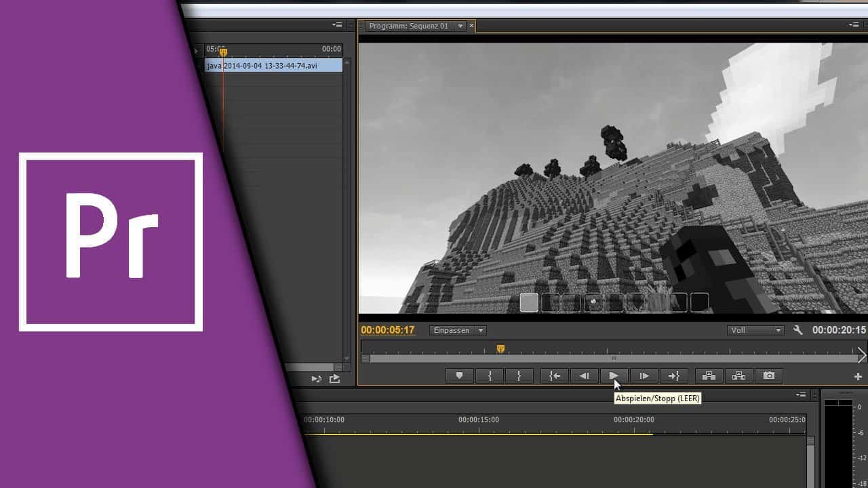Switch to the Programm: Sequenz 01 tab
The height and width of the screenshot is (488, 868).
[x=408, y=26]
